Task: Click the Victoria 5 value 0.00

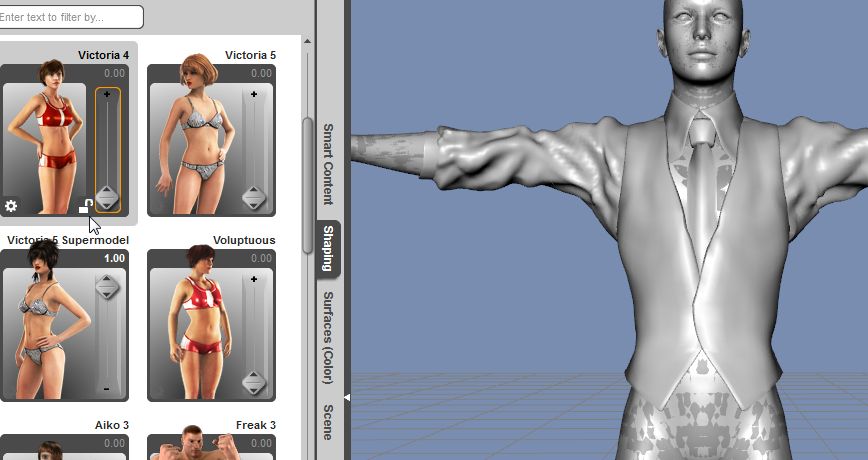Action: pyautogui.click(x=261, y=73)
